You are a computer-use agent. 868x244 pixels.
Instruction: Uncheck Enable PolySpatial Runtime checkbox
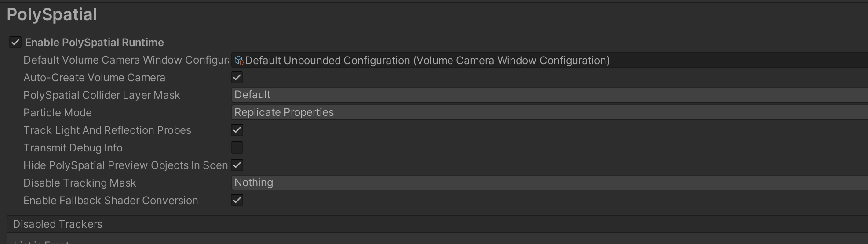point(15,42)
